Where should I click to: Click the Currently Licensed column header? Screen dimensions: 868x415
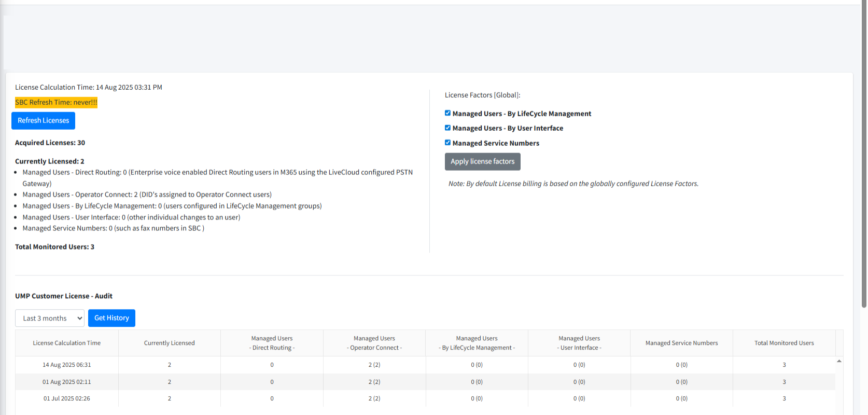[x=170, y=343]
